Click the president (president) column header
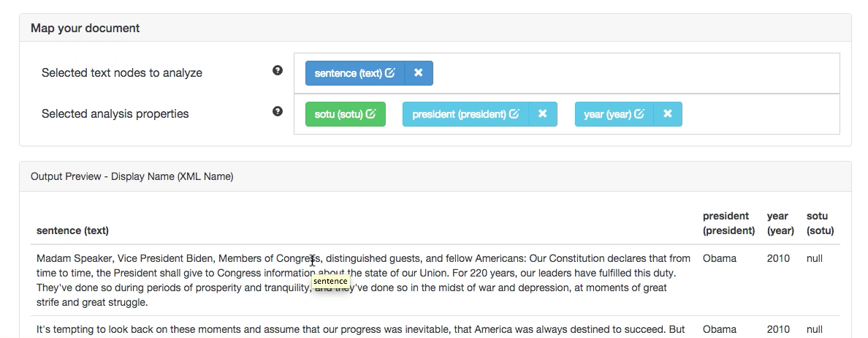Screen dimensions: 868x338 [x=728, y=223]
